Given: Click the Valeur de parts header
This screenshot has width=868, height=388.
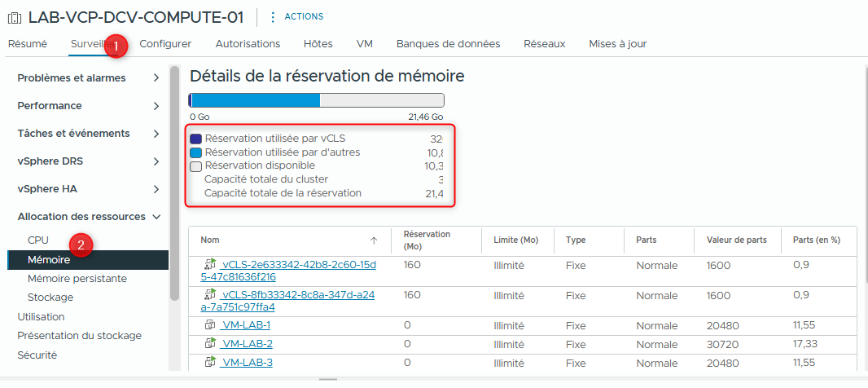Looking at the screenshot, I should coord(736,240).
